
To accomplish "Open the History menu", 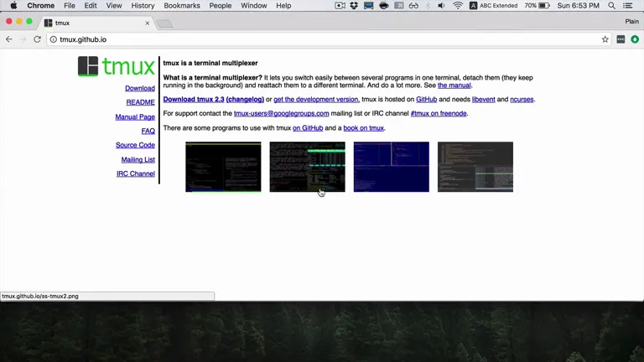I will [x=143, y=6].
